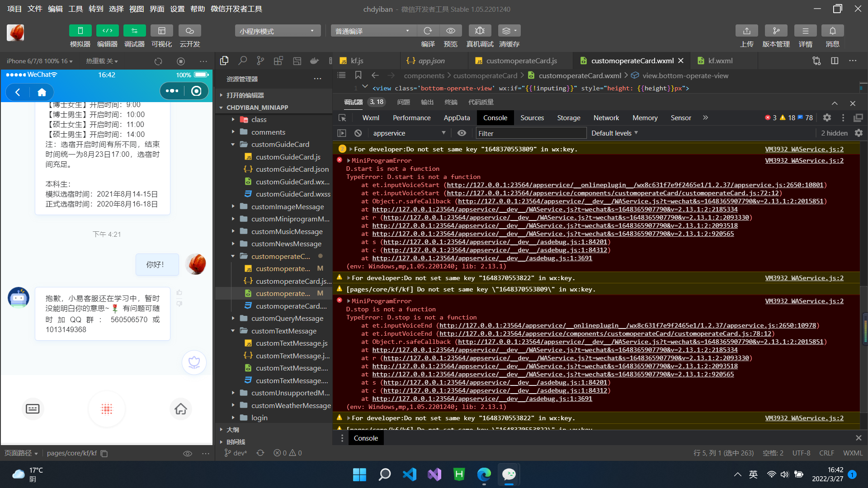Click the 真机调试 real-device debug icon
The height and width of the screenshot is (488, 868).
[x=480, y=31]
